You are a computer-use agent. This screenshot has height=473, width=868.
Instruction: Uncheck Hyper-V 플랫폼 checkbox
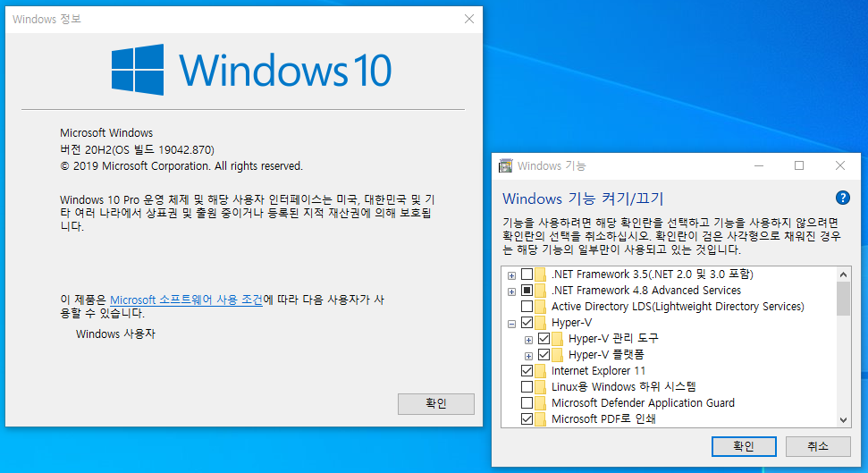pos(544,354)
